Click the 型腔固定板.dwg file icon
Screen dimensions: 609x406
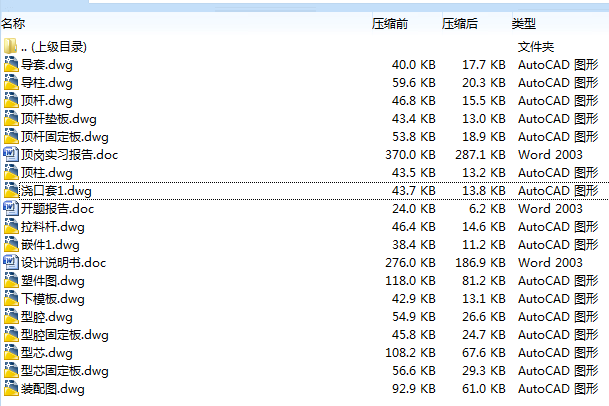[x=11, y=335]
